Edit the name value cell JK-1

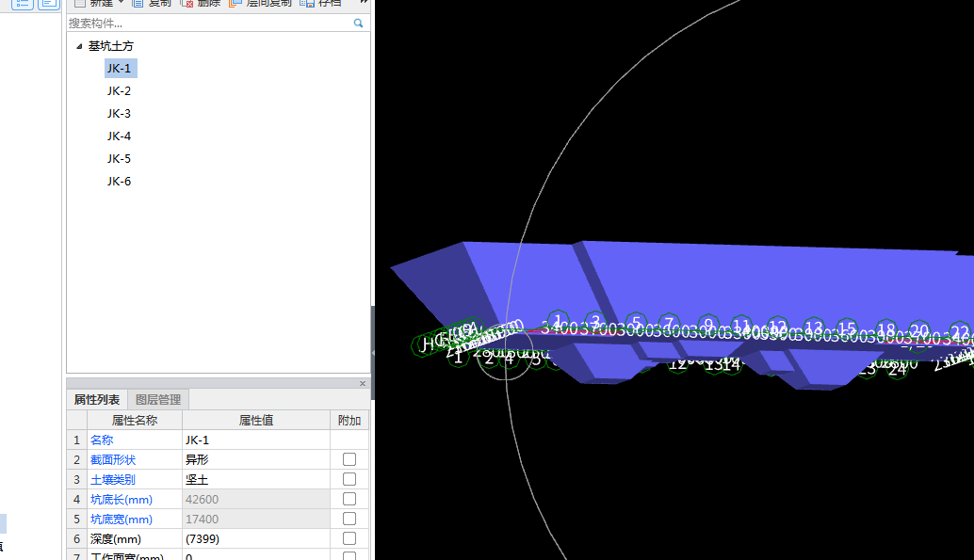(256, 440)
